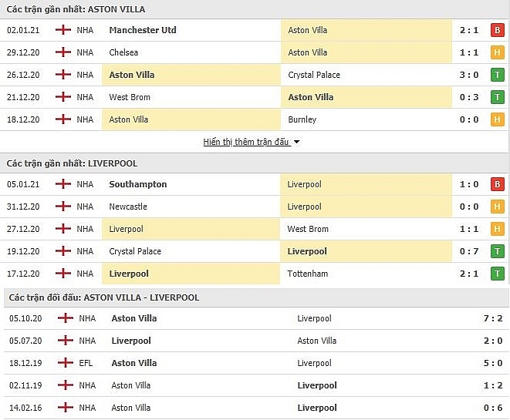Click the red B badge for Manchester Utd match
This screenshot has width=510, height=420.
click(x=497, y=30)
